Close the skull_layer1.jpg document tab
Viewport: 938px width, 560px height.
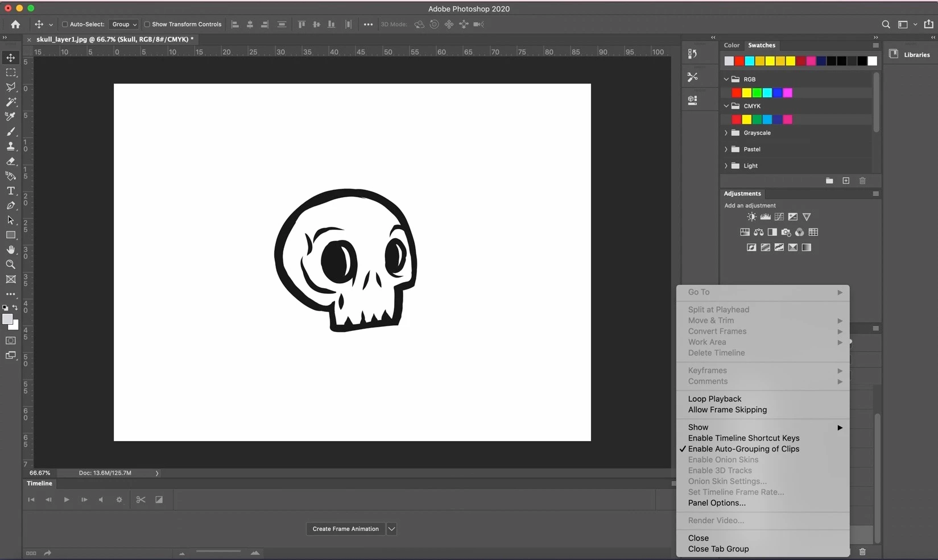tap(29, 40)
